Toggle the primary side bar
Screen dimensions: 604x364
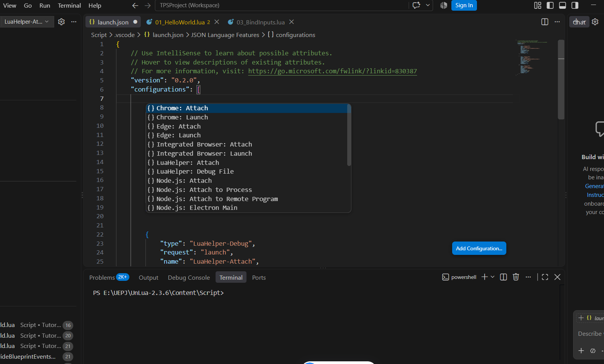click(x=550, y=5)
